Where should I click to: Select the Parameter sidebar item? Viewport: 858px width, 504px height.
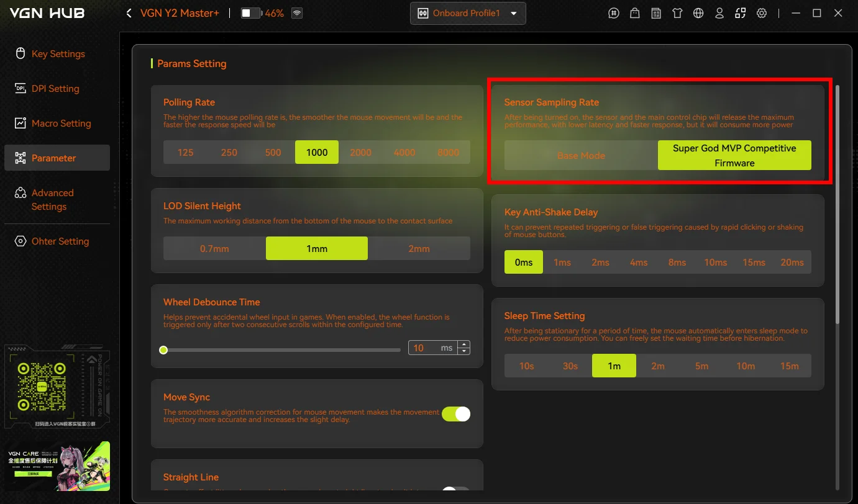57,158
